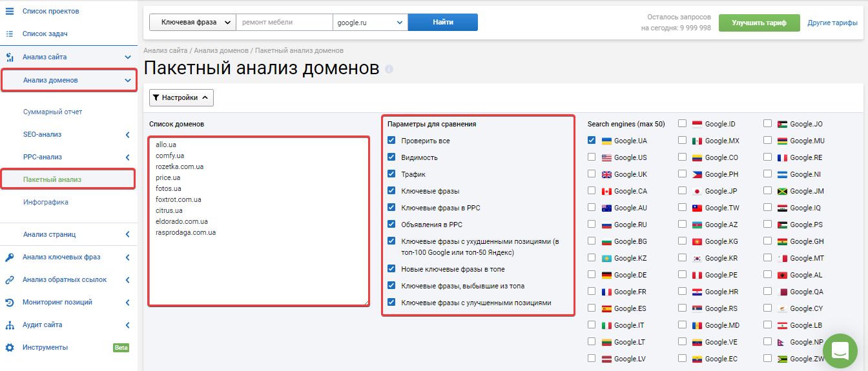The height and width of the screenshot is (371, 868).
Task: Open the Ключевая фраза search type dropdown
Action: [x=192, y=22]
